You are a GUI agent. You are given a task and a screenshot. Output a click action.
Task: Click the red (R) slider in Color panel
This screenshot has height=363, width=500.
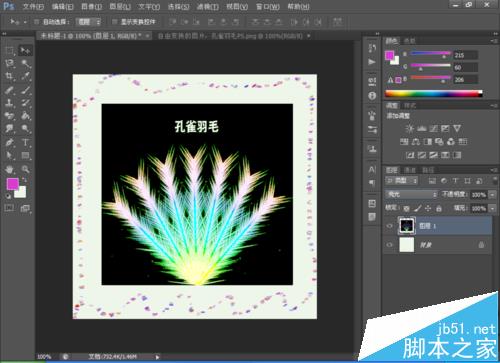tap(430, 54)
